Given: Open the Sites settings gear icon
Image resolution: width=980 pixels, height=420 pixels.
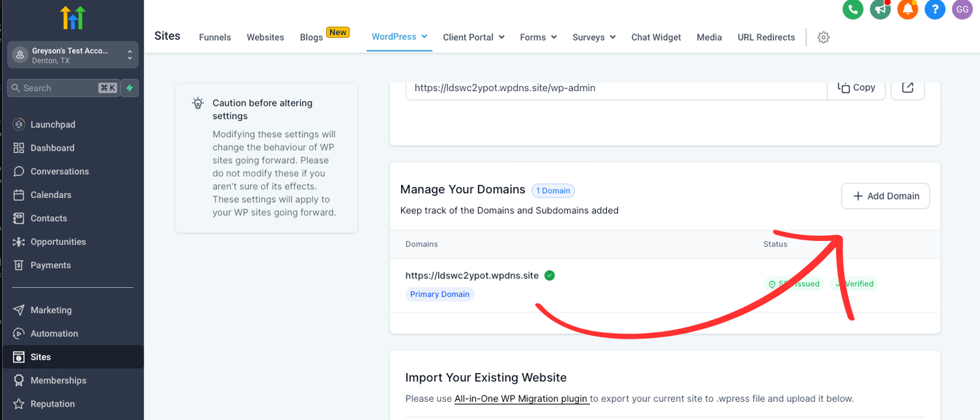Looking at the screenshot, I should point(823,37).
